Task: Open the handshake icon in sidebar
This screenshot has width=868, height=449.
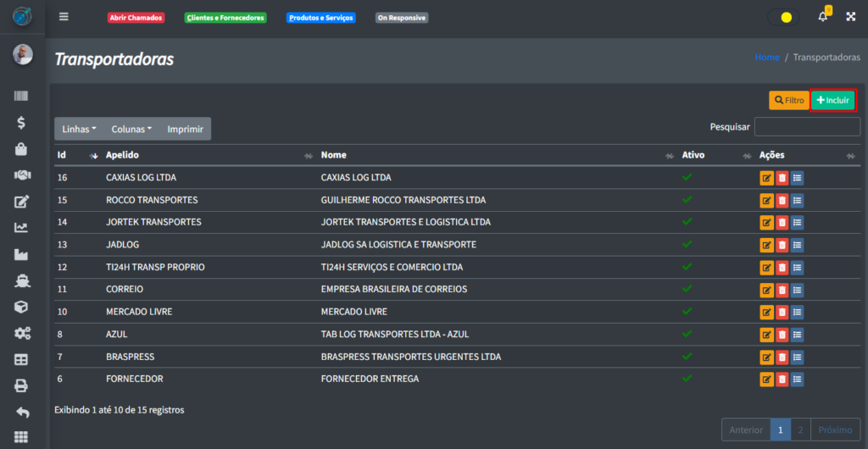Action: pyautogui.click(x=22, y=175)
